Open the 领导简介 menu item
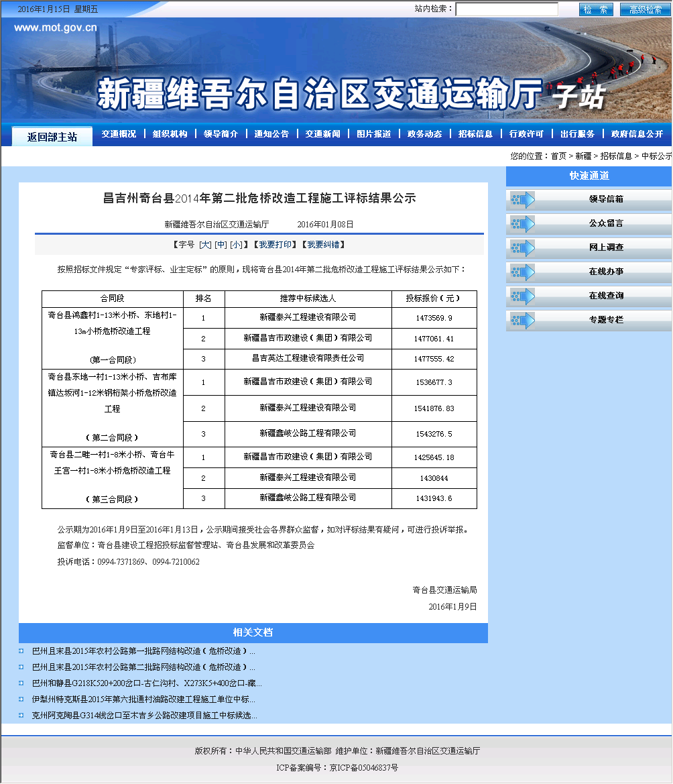 (221, 134)
